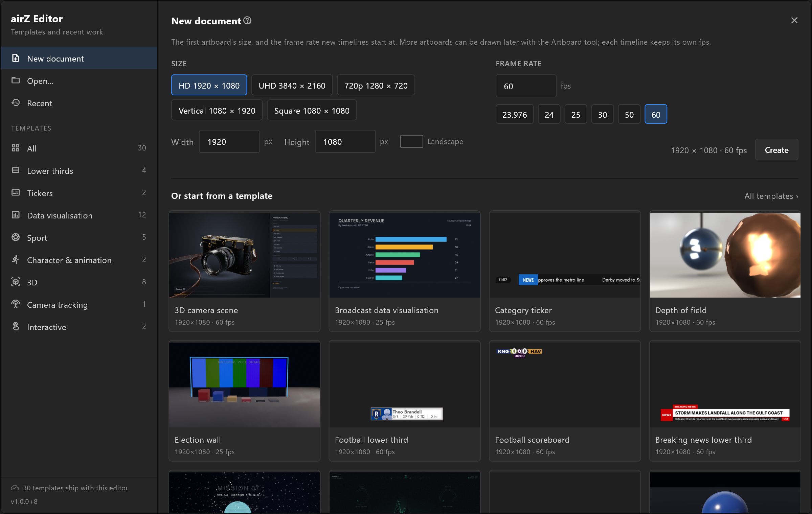Click the Sport ball icon

(x=16, y=237)
